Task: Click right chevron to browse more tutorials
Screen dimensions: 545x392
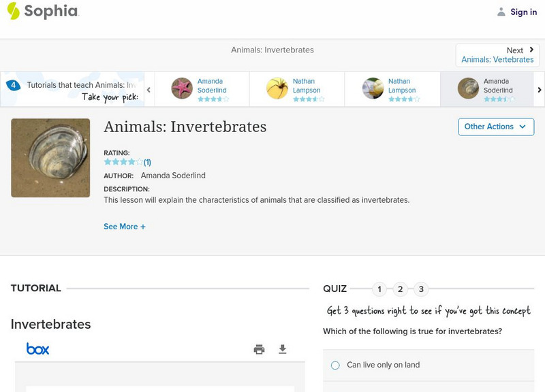Action: tap(539, 89)
